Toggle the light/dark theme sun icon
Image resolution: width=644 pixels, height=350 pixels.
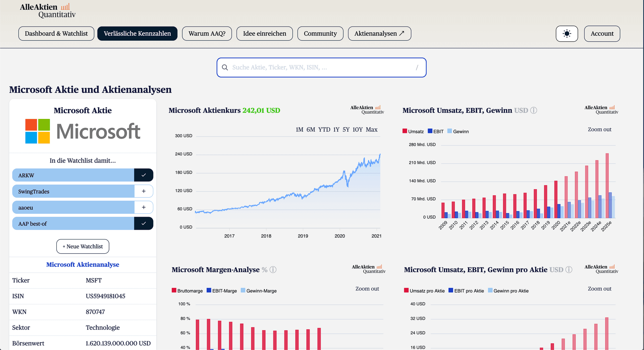(567, 34)
